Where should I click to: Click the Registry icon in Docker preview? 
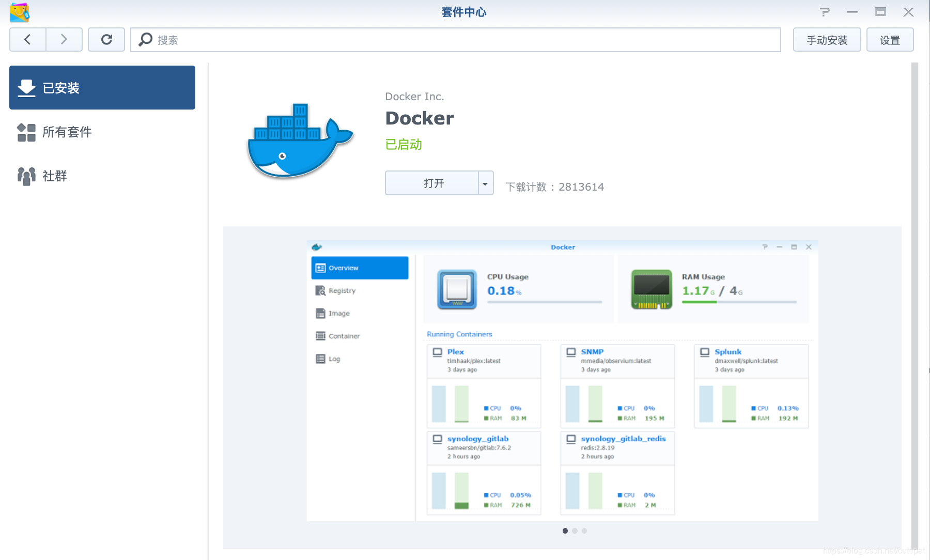coord(320,290)
